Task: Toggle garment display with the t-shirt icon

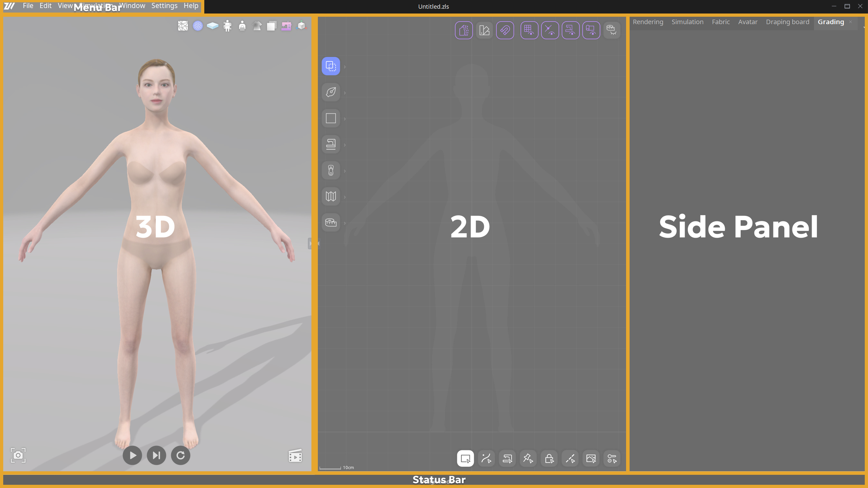Action: 257,26
